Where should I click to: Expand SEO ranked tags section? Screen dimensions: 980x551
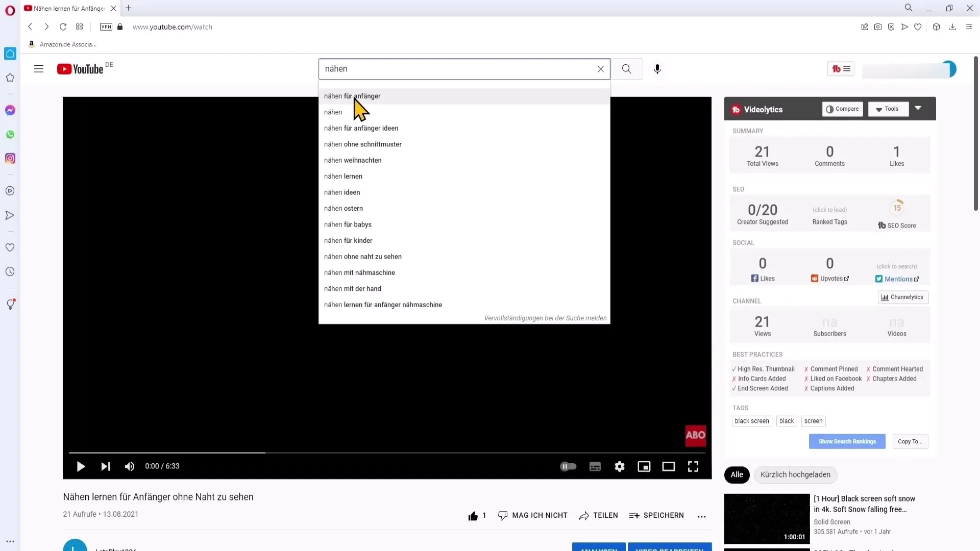tap(830, 210)
